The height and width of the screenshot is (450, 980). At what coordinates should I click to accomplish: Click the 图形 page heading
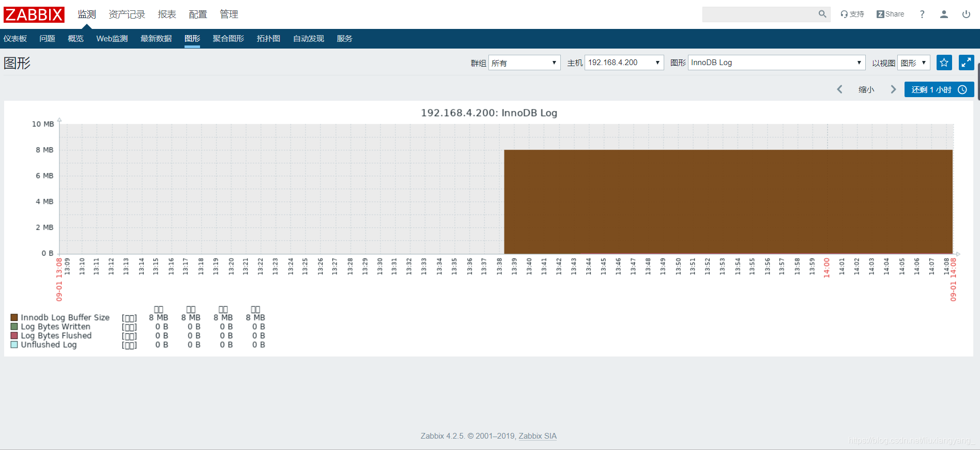pos(17,63)
